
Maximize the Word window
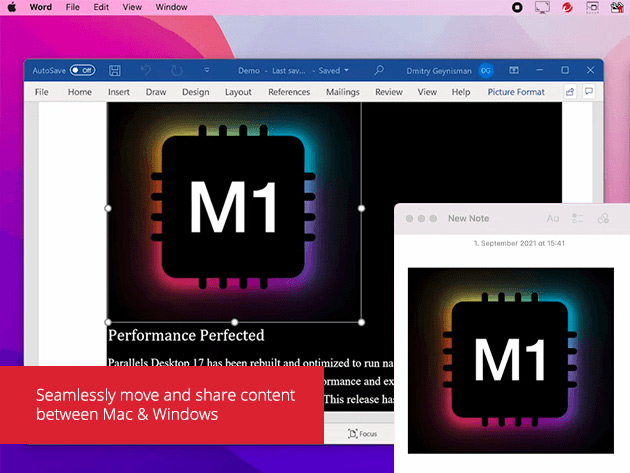[565, 70]
